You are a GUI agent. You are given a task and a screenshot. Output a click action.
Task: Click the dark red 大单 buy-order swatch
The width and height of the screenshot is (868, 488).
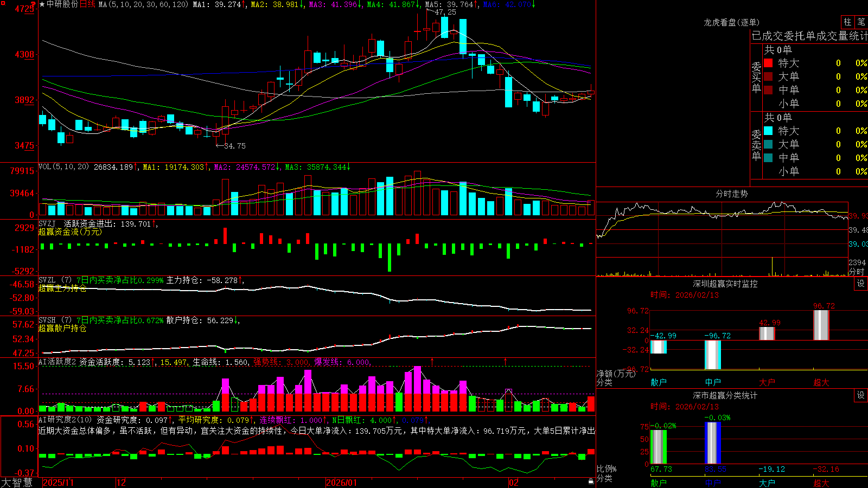click(768, 76)
